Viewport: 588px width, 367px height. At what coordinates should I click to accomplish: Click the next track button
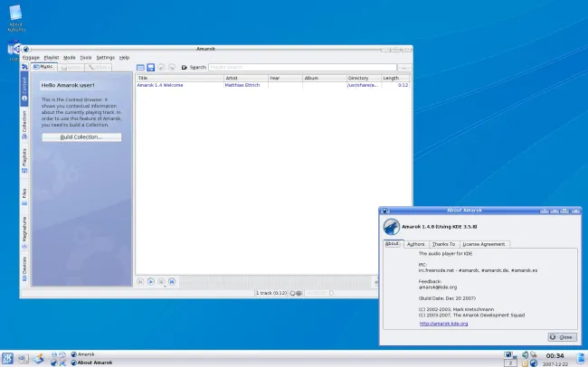tap(172, 281)
